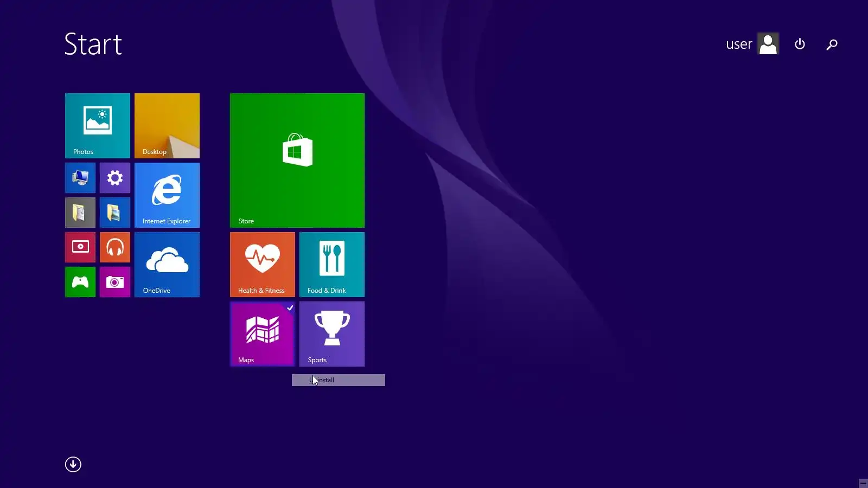Image resolution: width=868 pixels, height=488 pixels.
Task: Launch Internet Explorer tile
Action: [x=167, y=195]
